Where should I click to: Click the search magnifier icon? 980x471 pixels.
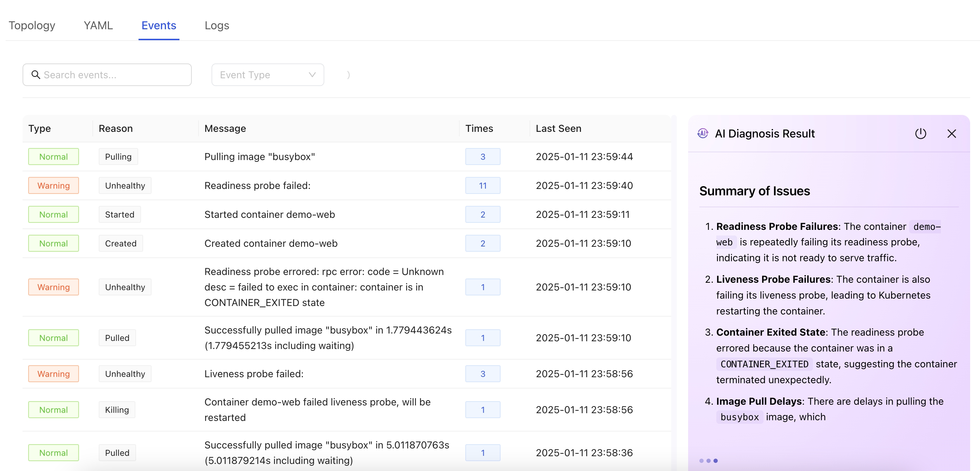[36, 75]
